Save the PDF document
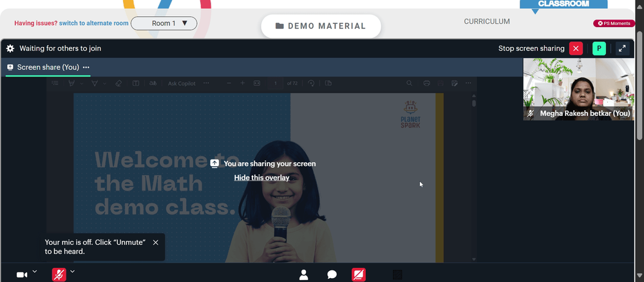 pos(440,83)
